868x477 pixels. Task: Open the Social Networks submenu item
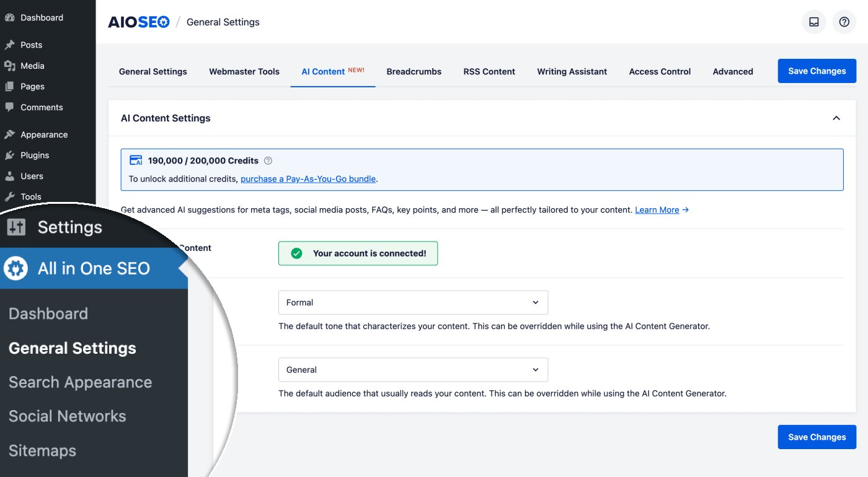click(x=68, y=416)
